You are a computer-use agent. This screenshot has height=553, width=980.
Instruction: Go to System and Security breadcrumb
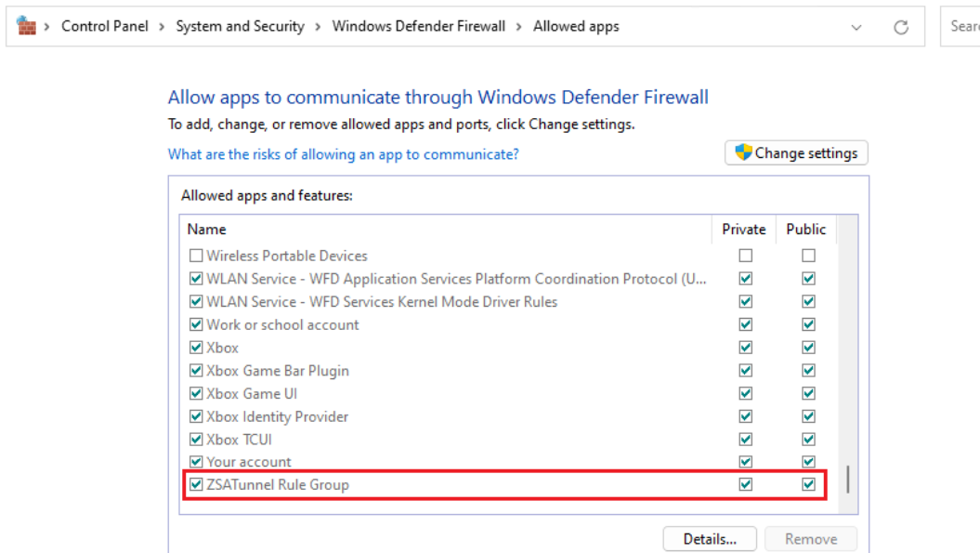[240, 26]
